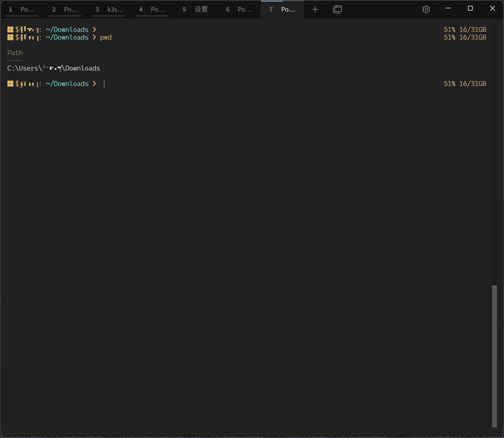Switch to tab 1
Image resolution: width=504 pixels, height=438 pixels.
coord(22,10)
